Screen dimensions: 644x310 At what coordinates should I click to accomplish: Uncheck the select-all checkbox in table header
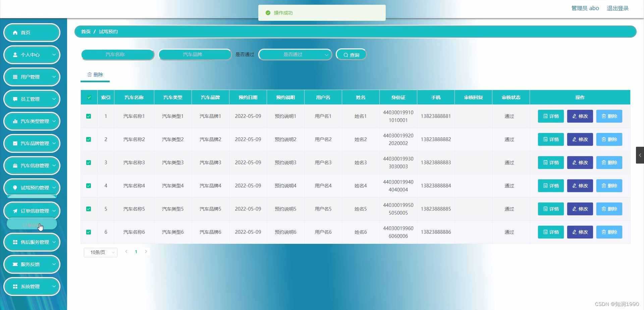89,97
